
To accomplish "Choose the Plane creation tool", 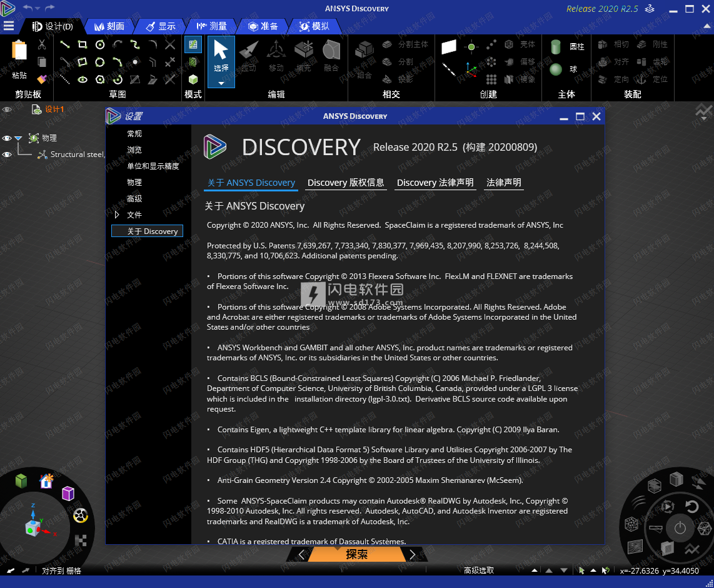I will 448,47.
